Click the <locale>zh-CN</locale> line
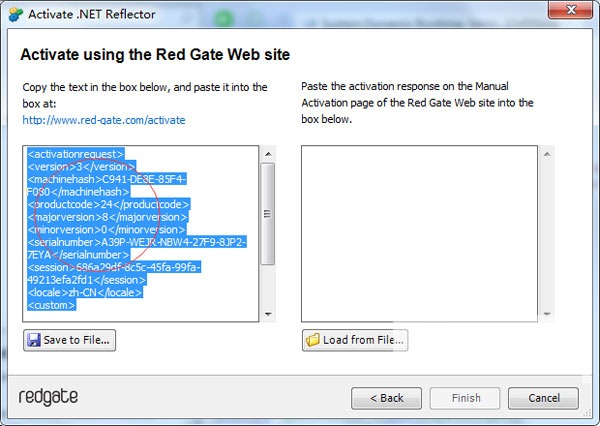 (x=85, y=292)
